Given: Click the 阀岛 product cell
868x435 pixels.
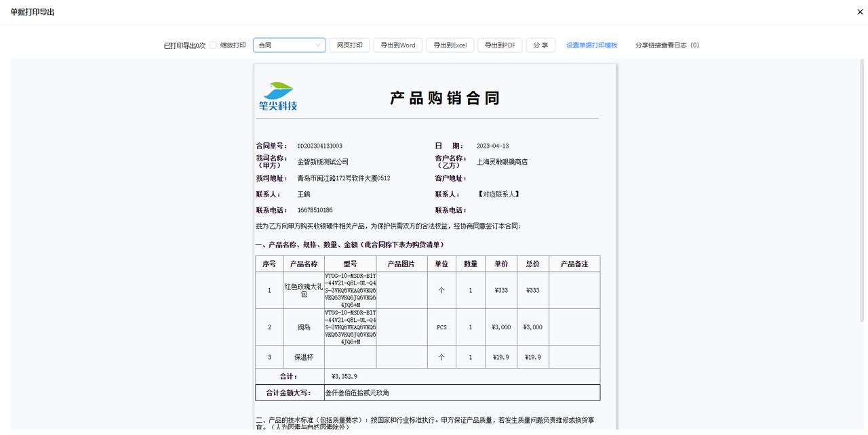Looking at the screenshot, I should 304,327.
